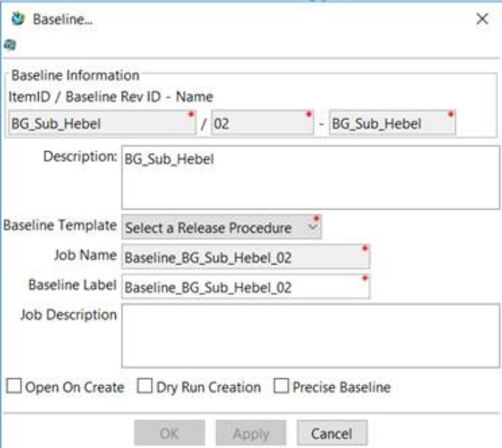Click the Apply button
502x448 pixels.
[251, 433]
